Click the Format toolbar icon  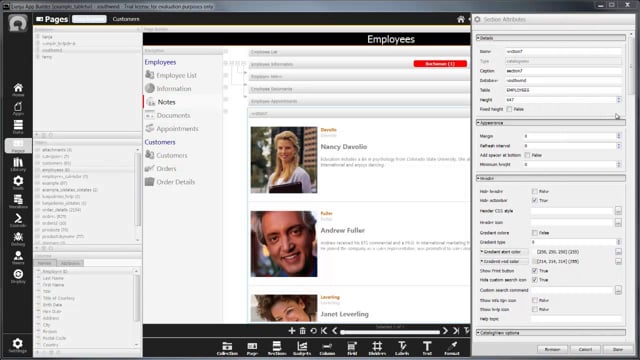pos(452,348)
